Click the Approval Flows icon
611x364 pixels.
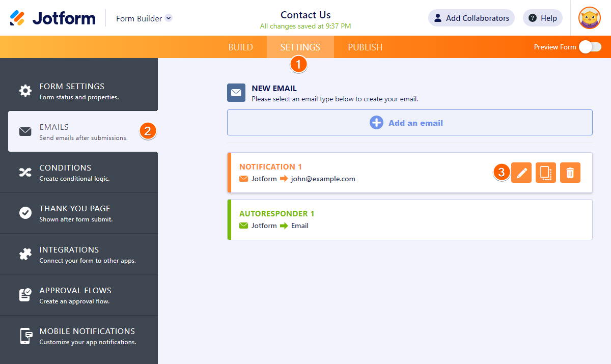pos(25,295)
